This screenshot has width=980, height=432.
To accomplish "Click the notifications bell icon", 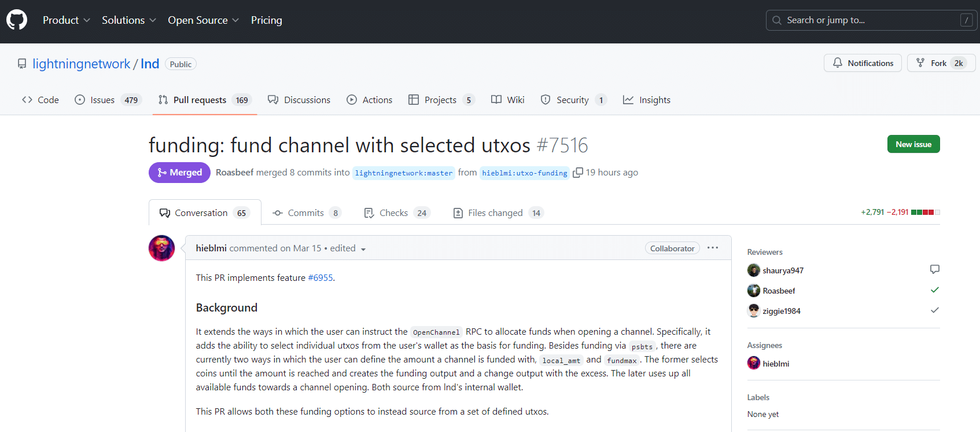I will click(x=837, y=63).
